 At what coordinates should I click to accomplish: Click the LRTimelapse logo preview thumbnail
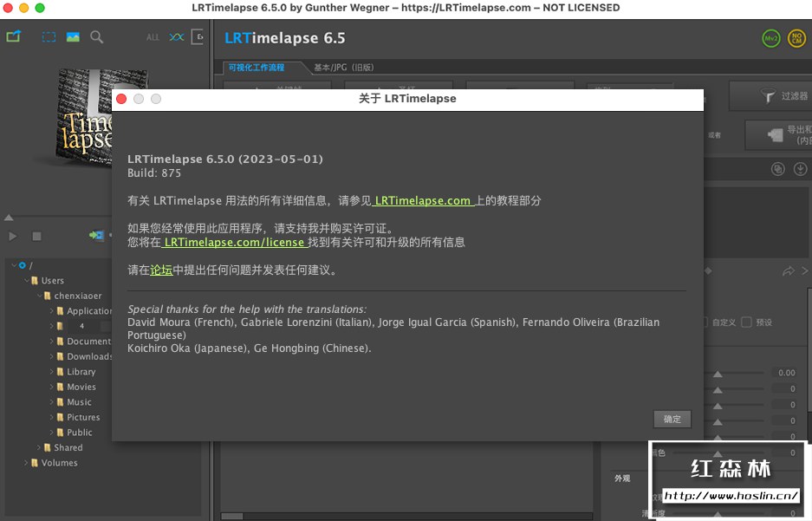pos(85,117)
